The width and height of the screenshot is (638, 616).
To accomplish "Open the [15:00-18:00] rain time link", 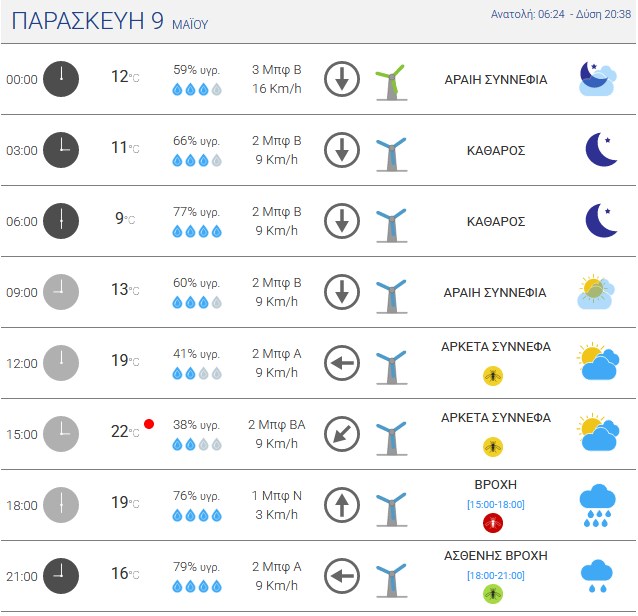I will click(496, 505).
